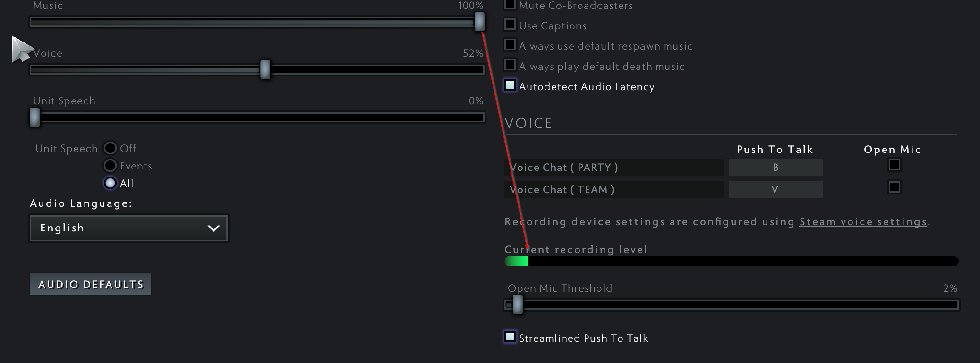Select "Events" for Unit Speech
Screen dimensions: 980x363
(110, 165)
